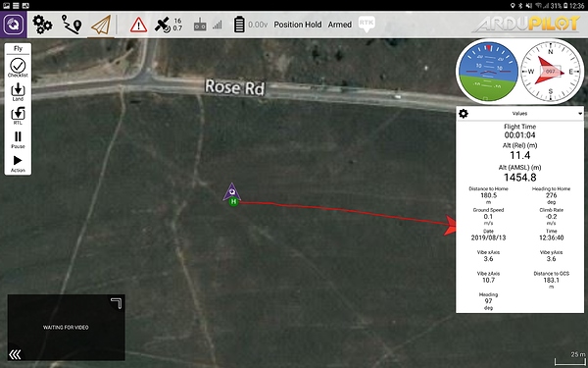Expand the video window corner icon

coord(117,303)
